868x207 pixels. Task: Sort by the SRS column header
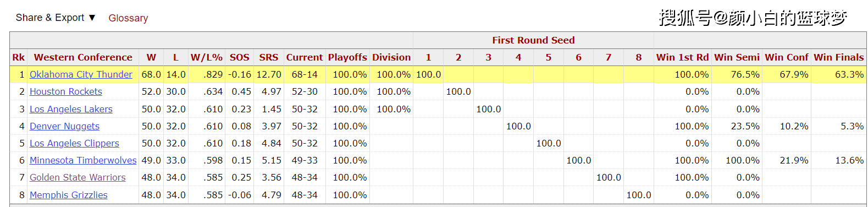[269, 57]
